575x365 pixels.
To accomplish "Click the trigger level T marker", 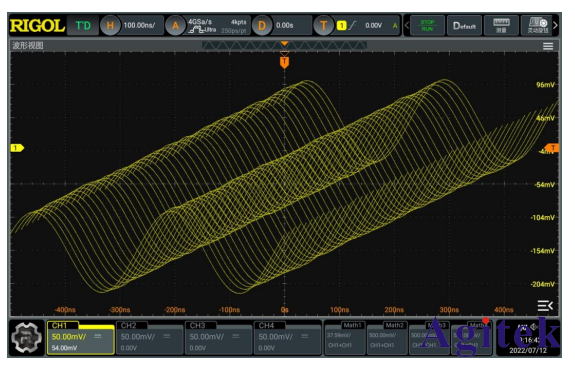I will [552, 148].
